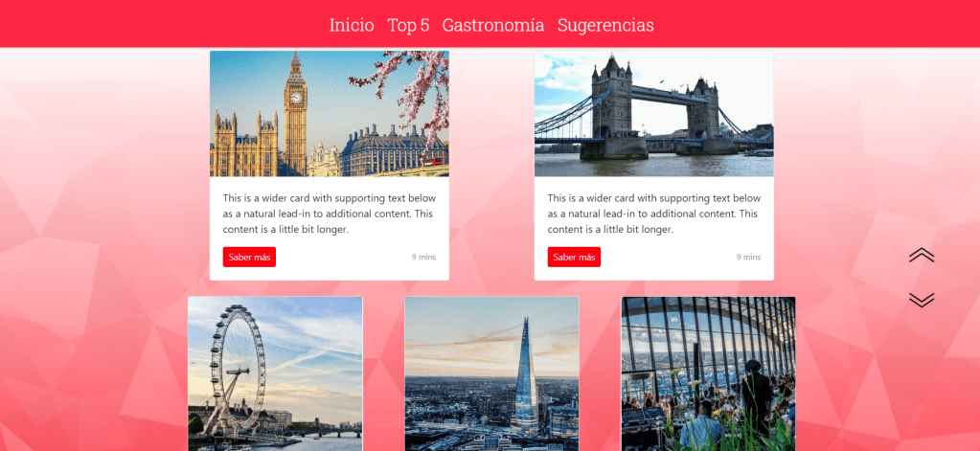The image size is (980, 451).
Task: Open the Tower Bridge card photo
Action: (x=653, y=114)
